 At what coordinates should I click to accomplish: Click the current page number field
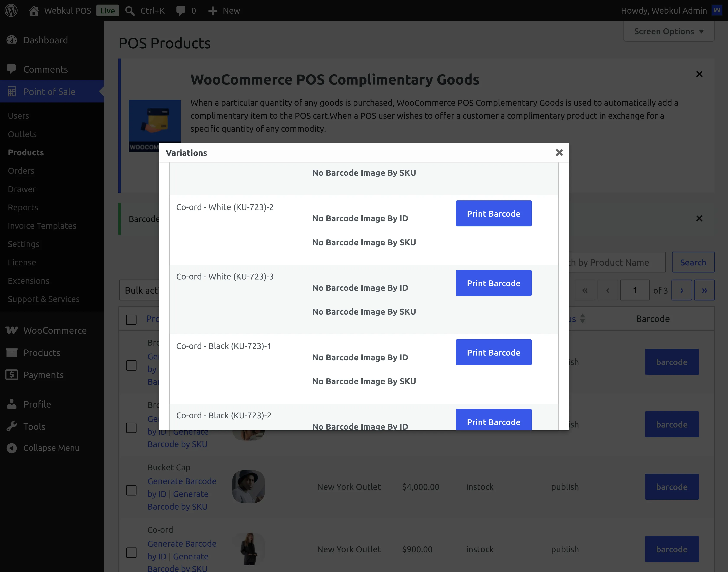[x=635, y=290]
